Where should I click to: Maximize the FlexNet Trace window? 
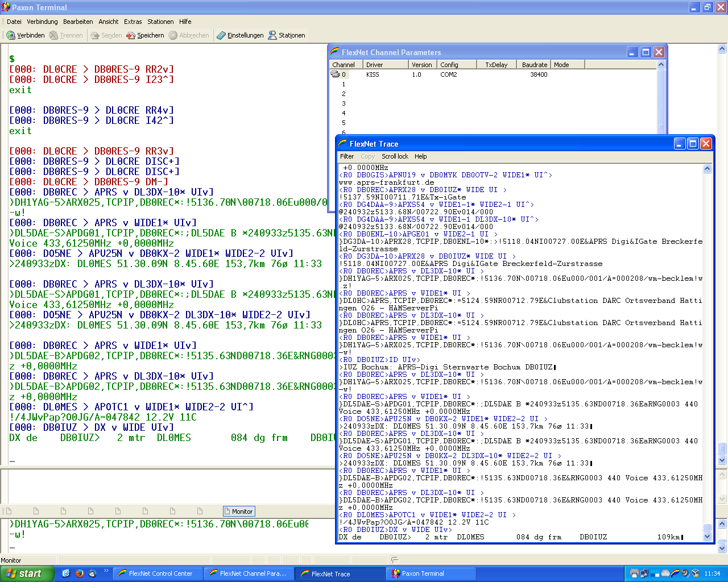693,144
